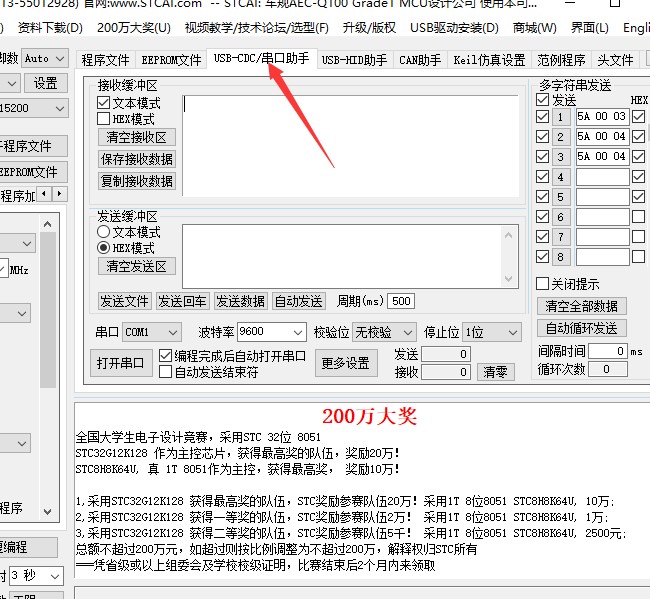Click the row 3 number button
The height and width of the screenshot is (599, 650).
click(560, 157)
